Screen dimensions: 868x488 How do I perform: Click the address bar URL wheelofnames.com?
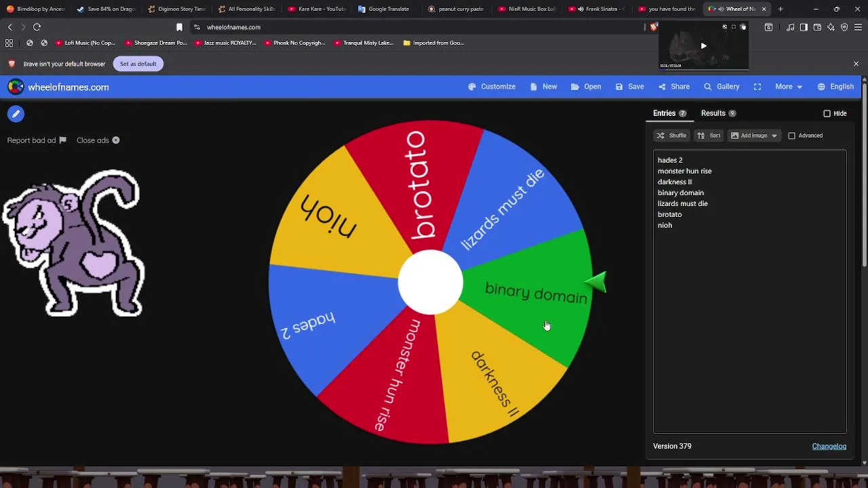coord(233,27)
